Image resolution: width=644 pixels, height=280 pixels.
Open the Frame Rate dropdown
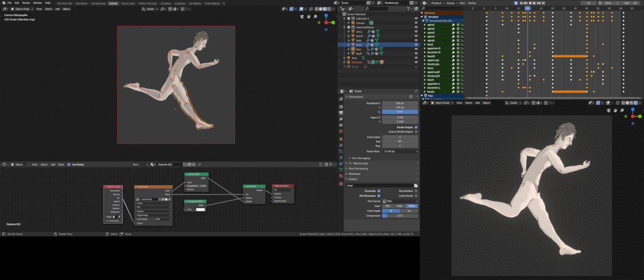(399, 151)
